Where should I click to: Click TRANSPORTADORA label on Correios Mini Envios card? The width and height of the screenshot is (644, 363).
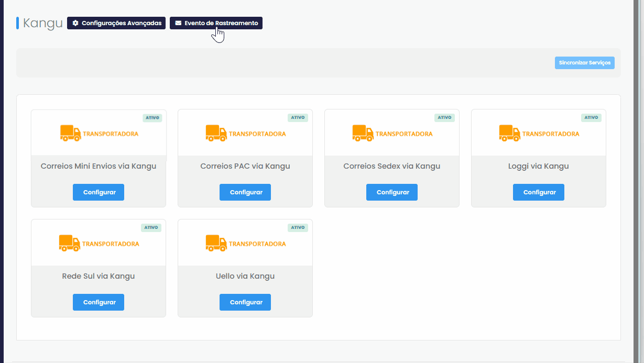pyautogui.click(x=111, y=134)
